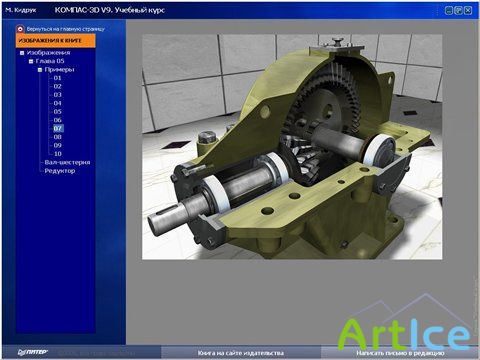The image size is (480, 360).
Task: Open the 'Редуктор' item
Action: pyautogui.click(x=60, y=171)
